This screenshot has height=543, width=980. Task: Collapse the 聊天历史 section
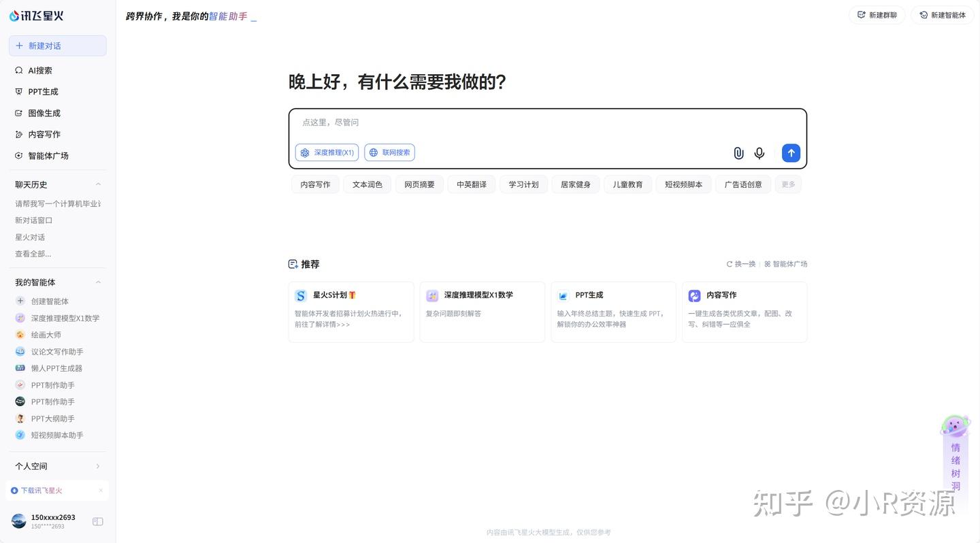98,184
